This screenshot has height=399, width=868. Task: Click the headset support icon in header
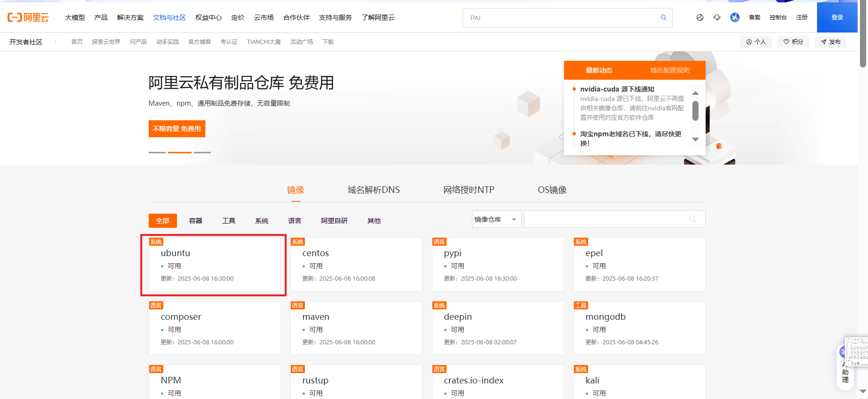click(x=717, y=17)
